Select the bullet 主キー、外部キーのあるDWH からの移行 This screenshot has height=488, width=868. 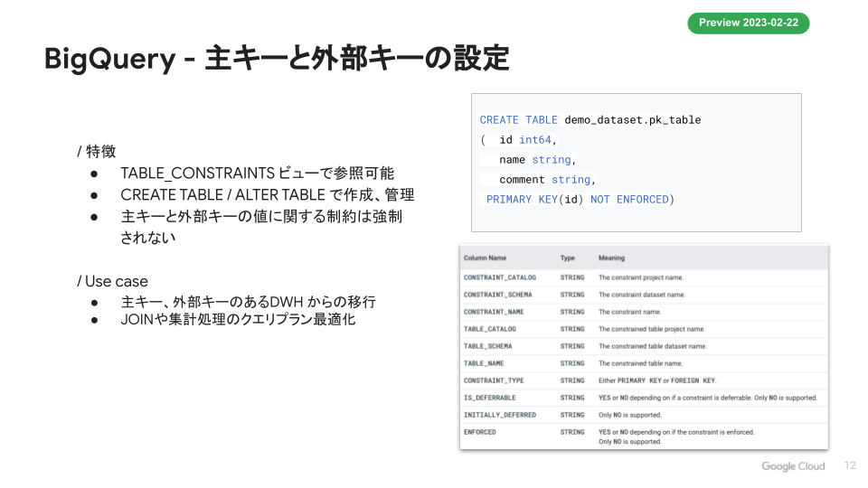248,302
